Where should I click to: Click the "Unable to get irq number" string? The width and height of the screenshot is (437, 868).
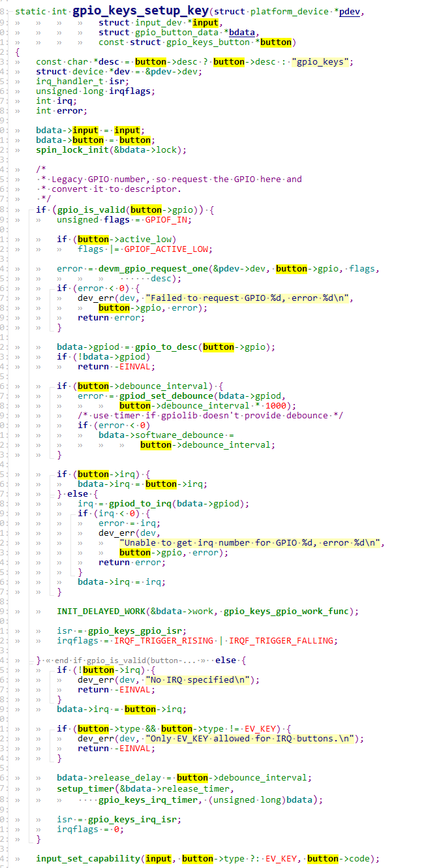[x=252, y=542]
